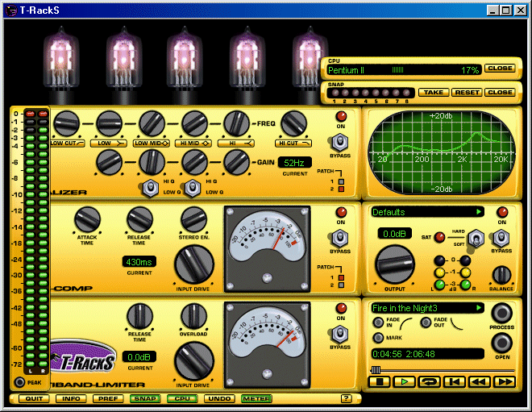Viewport: 532px width, 412px height.
Task: Click the equalizer LOW CUT frequency knob
Action: tap(66, 123)
